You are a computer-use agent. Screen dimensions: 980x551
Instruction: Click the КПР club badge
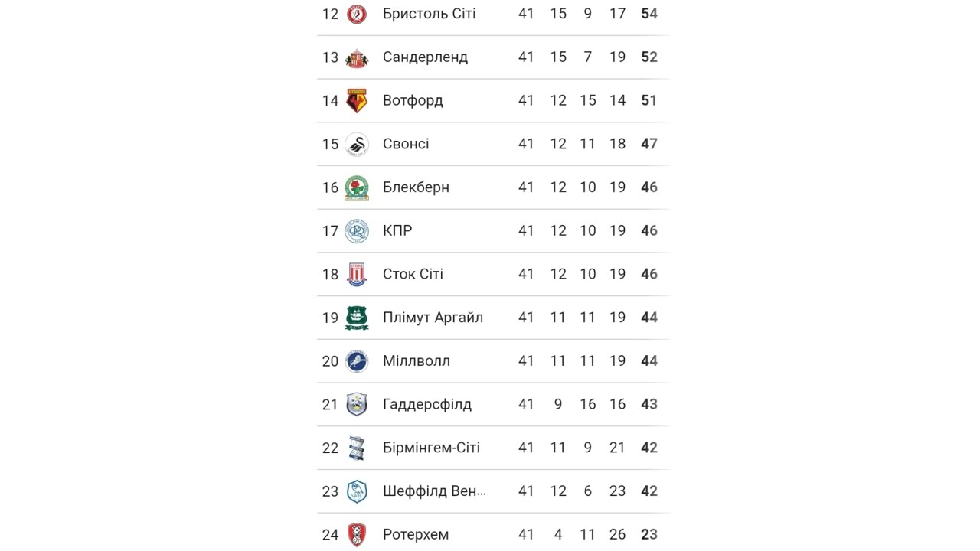[x=356, y=231]
